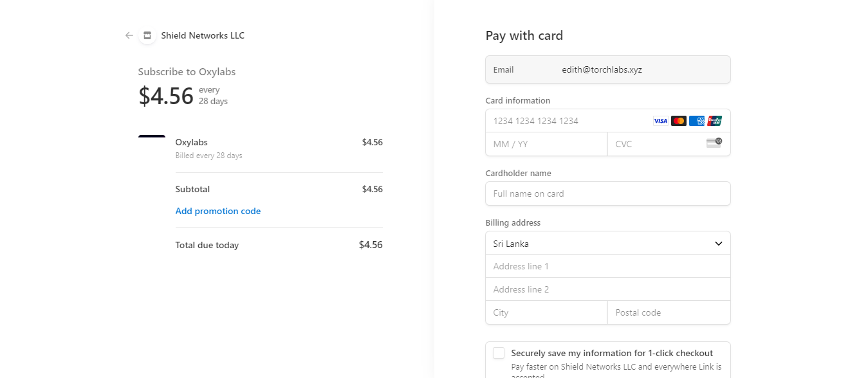Click the American Express logo

click(696, 121)
